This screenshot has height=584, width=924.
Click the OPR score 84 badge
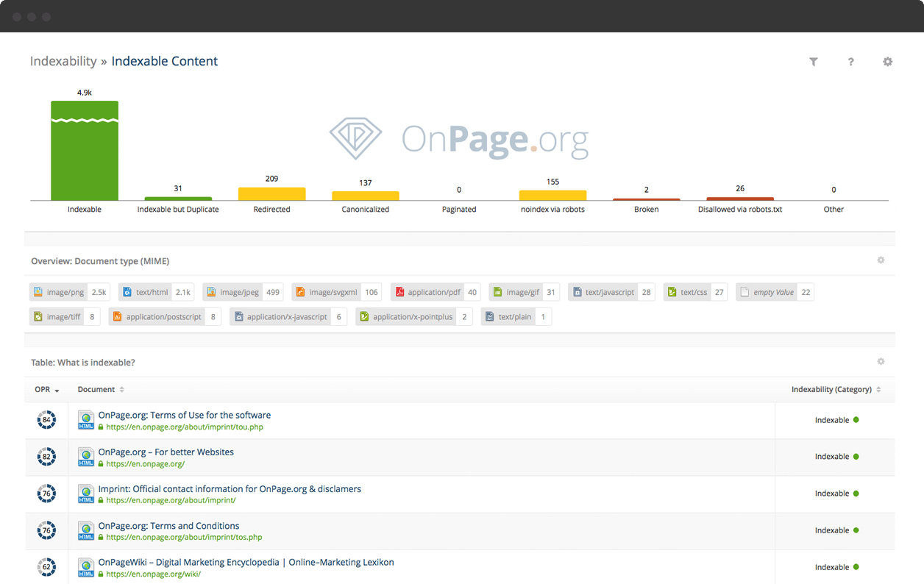pyautogui.click(x=46, y=421)
